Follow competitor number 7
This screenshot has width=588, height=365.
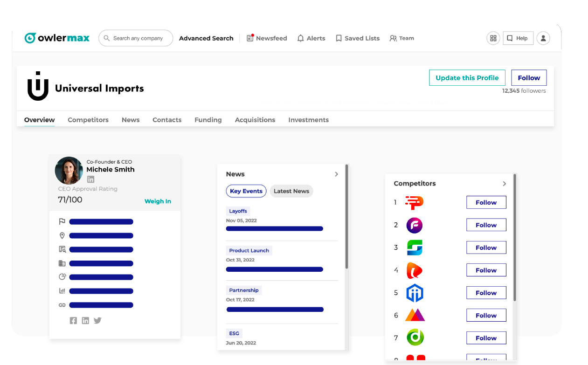pyautogui.click(x=486, y=338)
